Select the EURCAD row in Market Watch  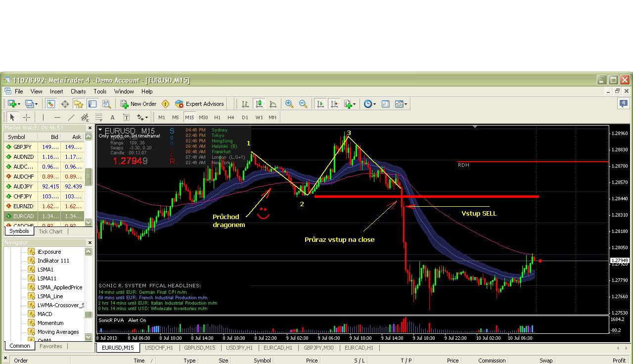click(44, 216)
